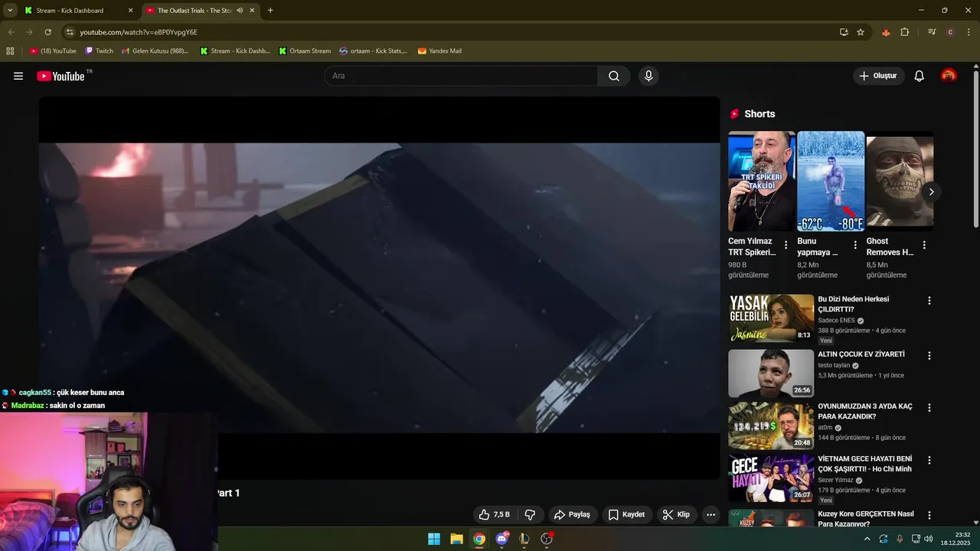Click the URL address bar
Screen dimensions: 980x551
point(452,32)
